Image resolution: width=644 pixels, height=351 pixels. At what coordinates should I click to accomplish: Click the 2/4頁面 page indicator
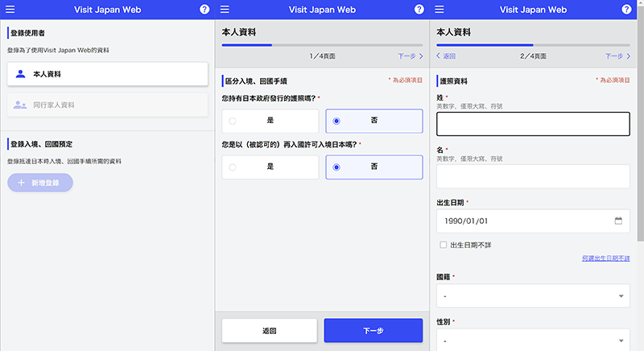click(533, 56)
